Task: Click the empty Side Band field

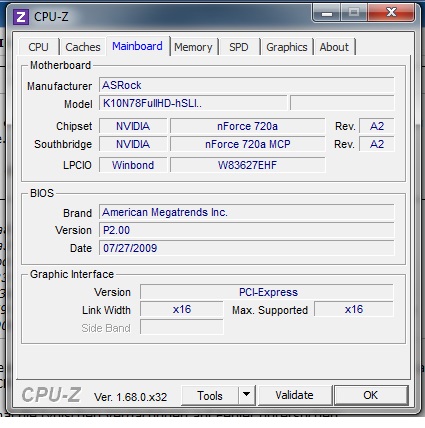Action: [x=182, y=327]
